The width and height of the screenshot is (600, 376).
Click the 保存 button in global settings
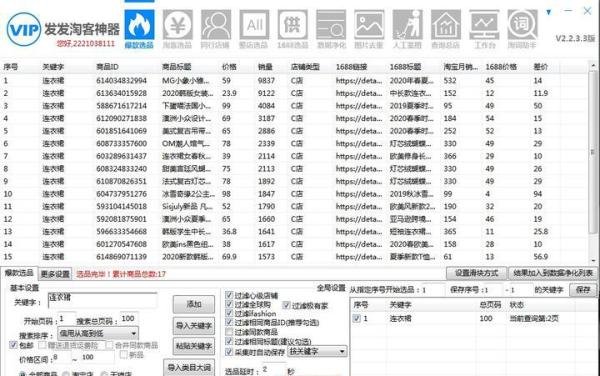[x=583, y=290]
